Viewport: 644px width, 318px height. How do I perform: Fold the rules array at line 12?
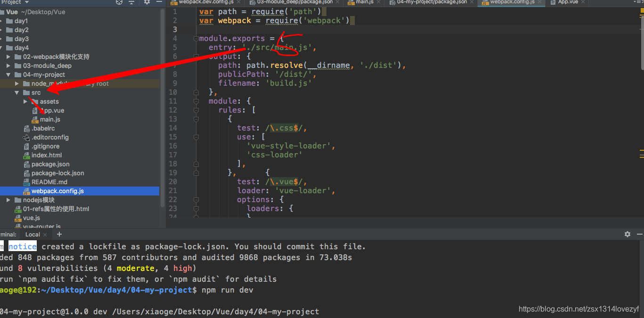(196, 110)
